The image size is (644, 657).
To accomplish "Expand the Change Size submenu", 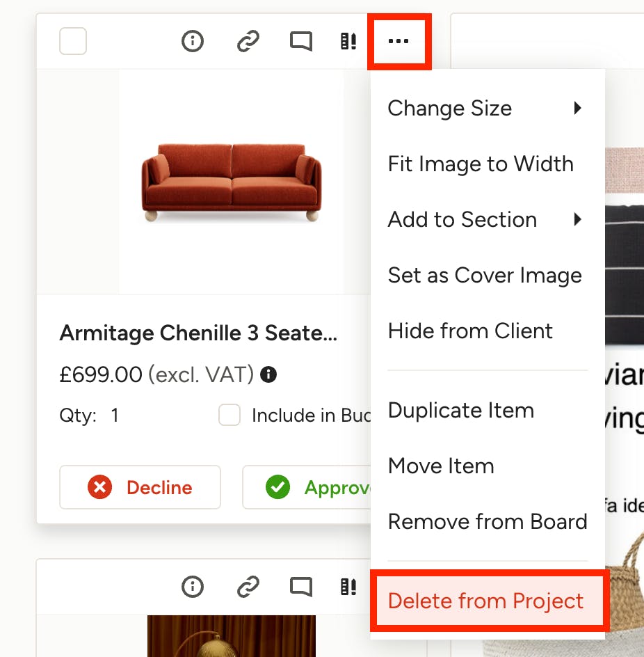I will [488, 108].
